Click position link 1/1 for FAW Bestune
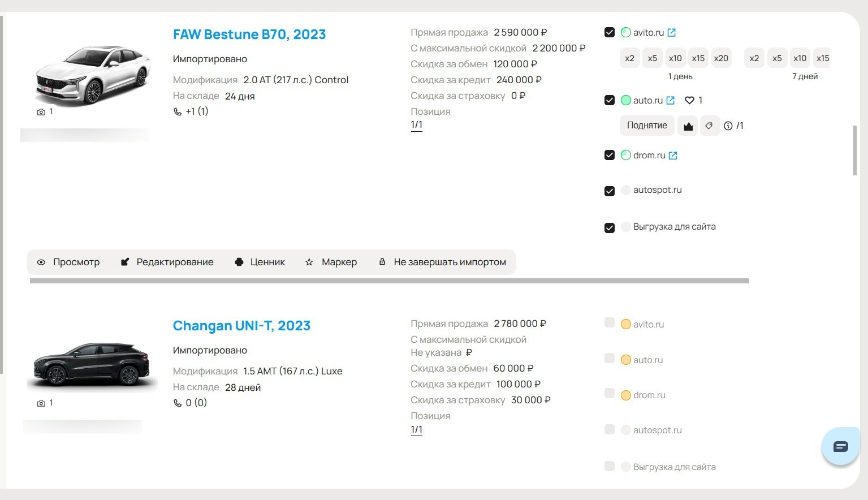 tap(417, 125)
